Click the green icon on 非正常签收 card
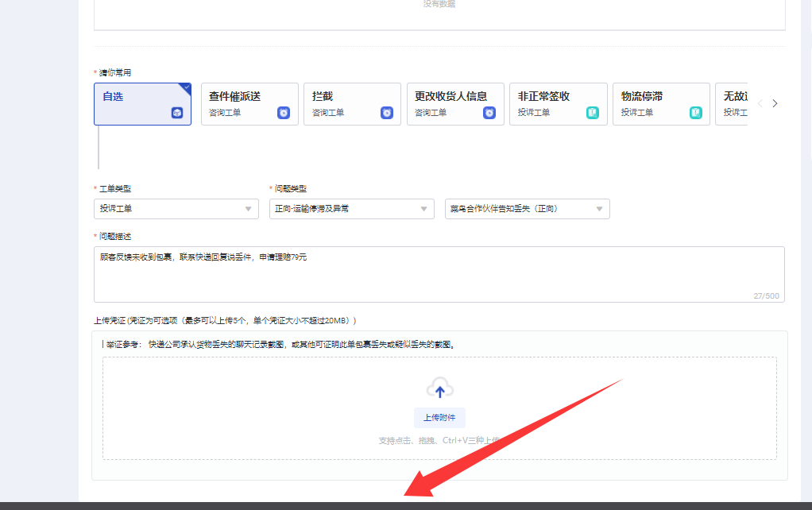812x510 pixels. [x=593, y=112]
